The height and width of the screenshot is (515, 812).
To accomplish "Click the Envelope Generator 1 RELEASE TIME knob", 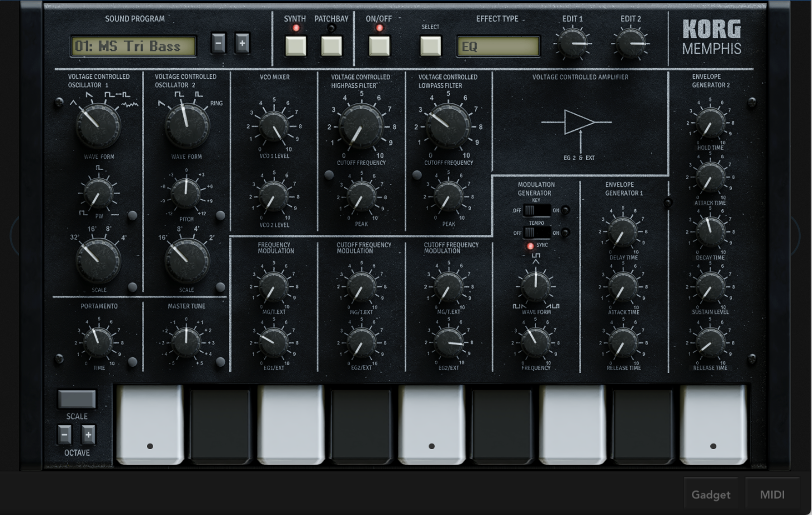I will coord(623,342).
